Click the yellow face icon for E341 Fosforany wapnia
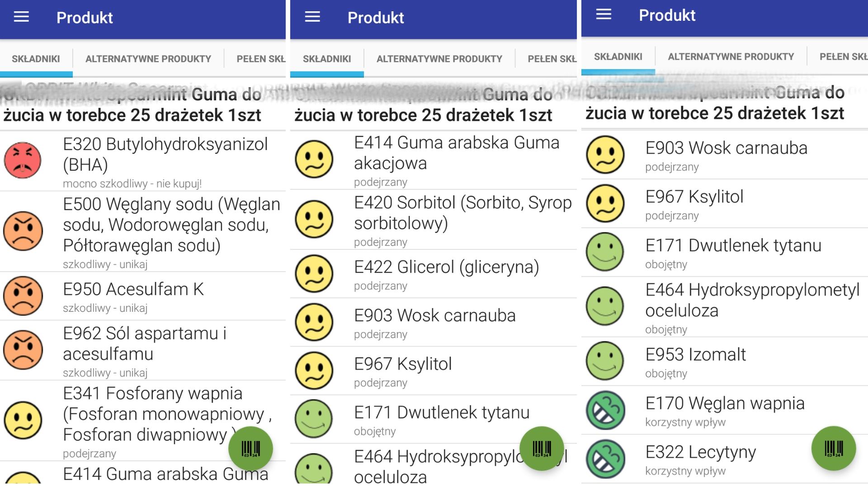The height and width of the screenshot is (488, 868). [x=24, y=420]
